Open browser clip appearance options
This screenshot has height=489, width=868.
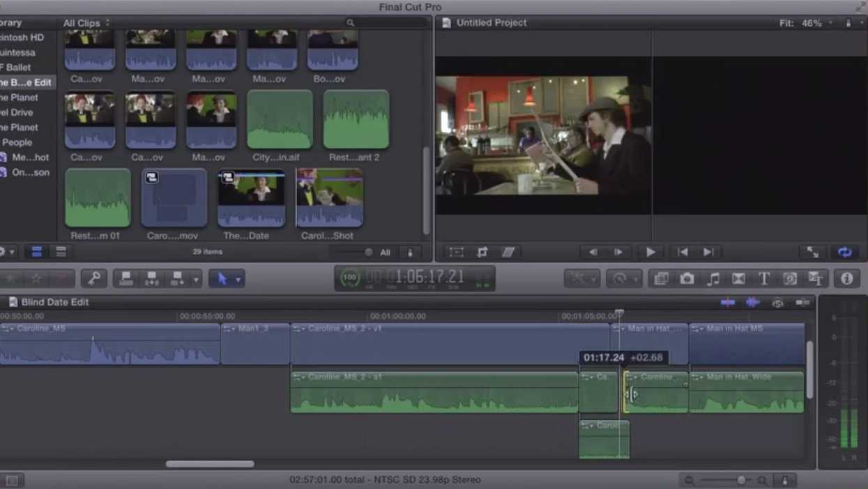[x=410, y=252]
